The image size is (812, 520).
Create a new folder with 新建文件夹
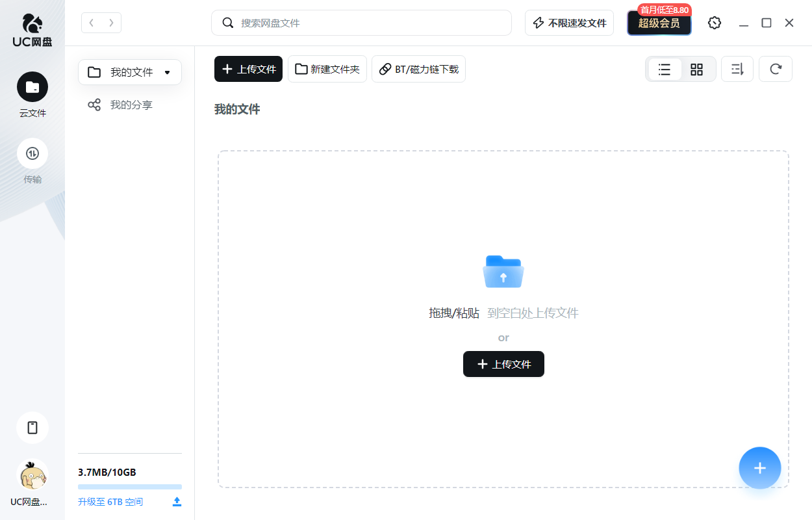[x=327, y=69]
